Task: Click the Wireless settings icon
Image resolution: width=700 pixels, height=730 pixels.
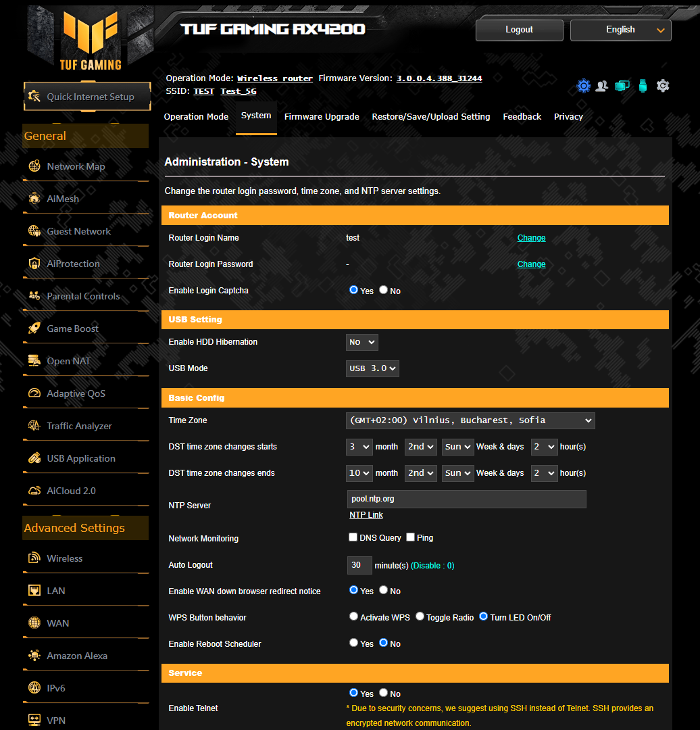Action: (34, 558)
